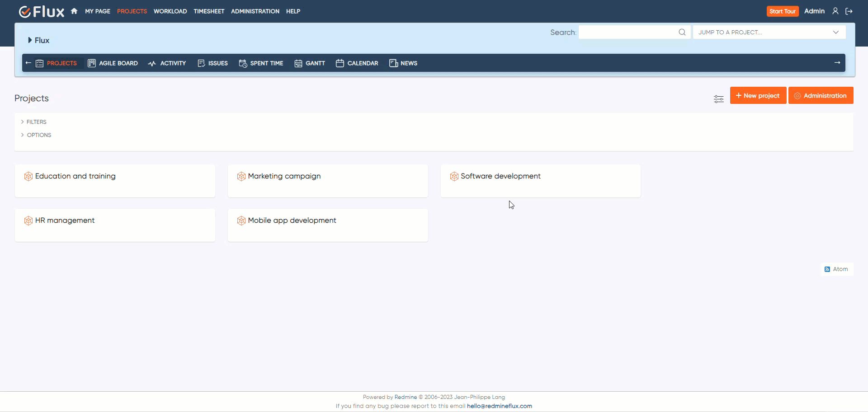
Task: Open the Jump to a project dropdown
Action: point(769,32)
